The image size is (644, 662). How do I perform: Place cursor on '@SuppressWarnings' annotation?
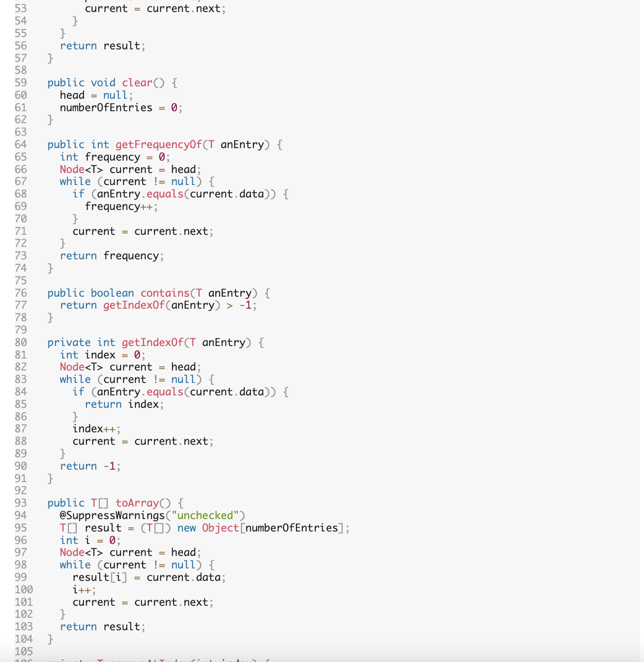[112, 515]
